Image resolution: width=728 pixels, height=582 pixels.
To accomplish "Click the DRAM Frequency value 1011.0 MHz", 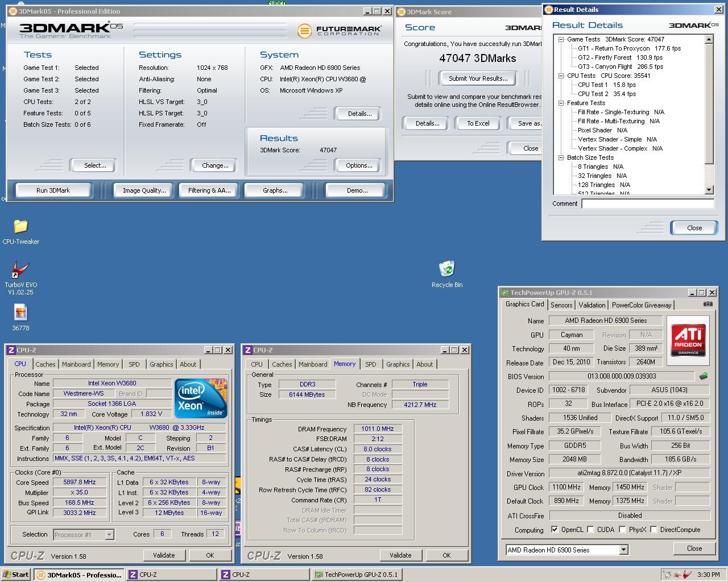I will point(378,429).
